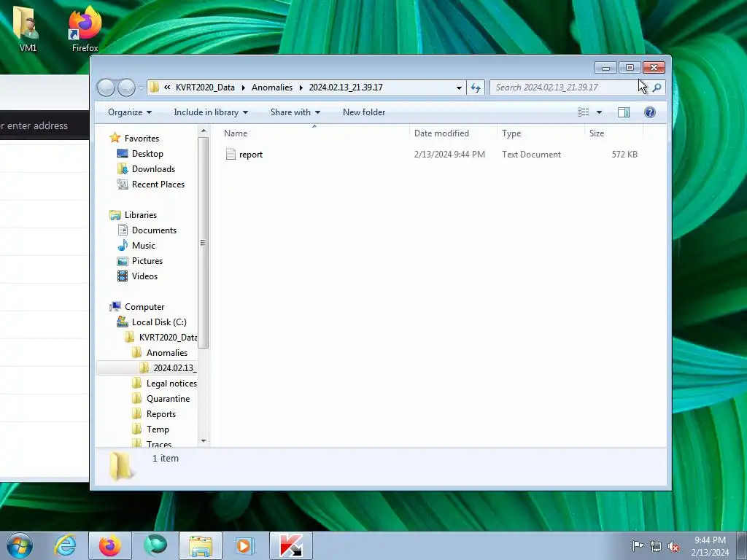Click the Forward navigation arrow
This screenshot has width=747, height=560.
coord(126,87)
